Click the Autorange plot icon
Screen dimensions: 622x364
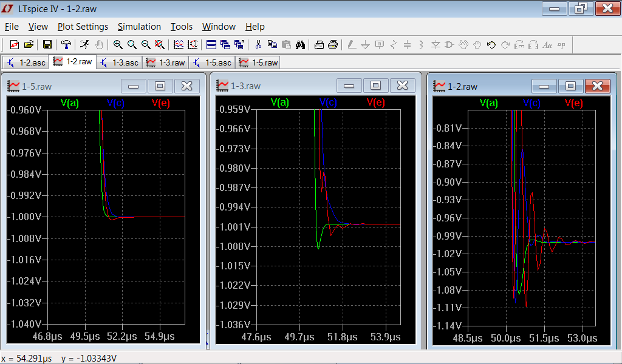(x=179, y=44)
